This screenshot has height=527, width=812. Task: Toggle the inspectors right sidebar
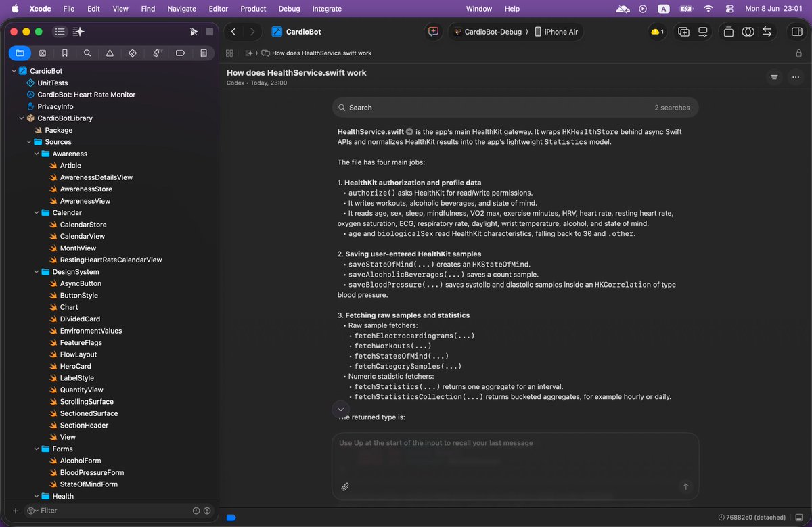796,32
